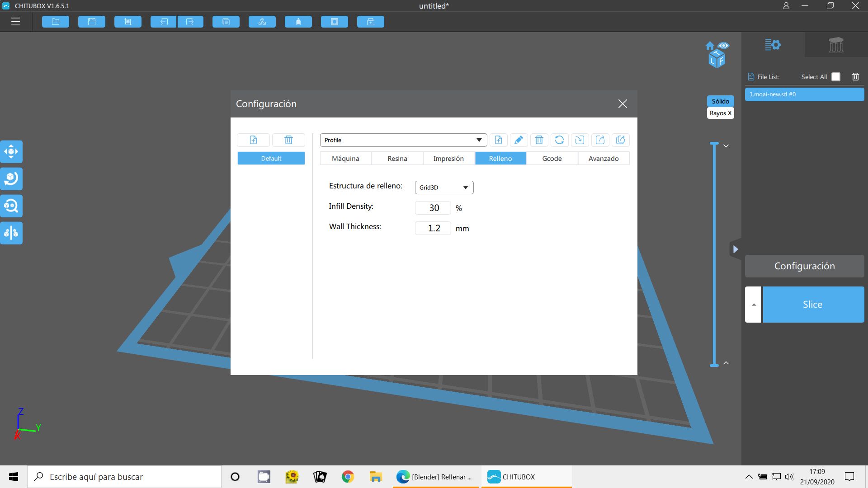
Task: Click the import profile icon
Action: pos(580,140)
